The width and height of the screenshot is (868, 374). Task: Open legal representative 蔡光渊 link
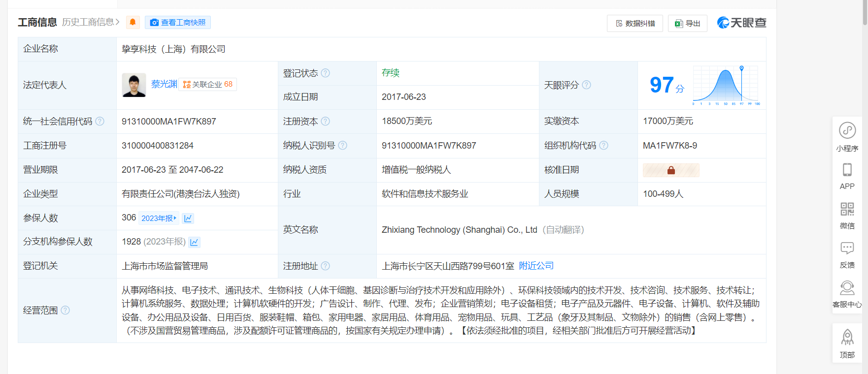164,84
